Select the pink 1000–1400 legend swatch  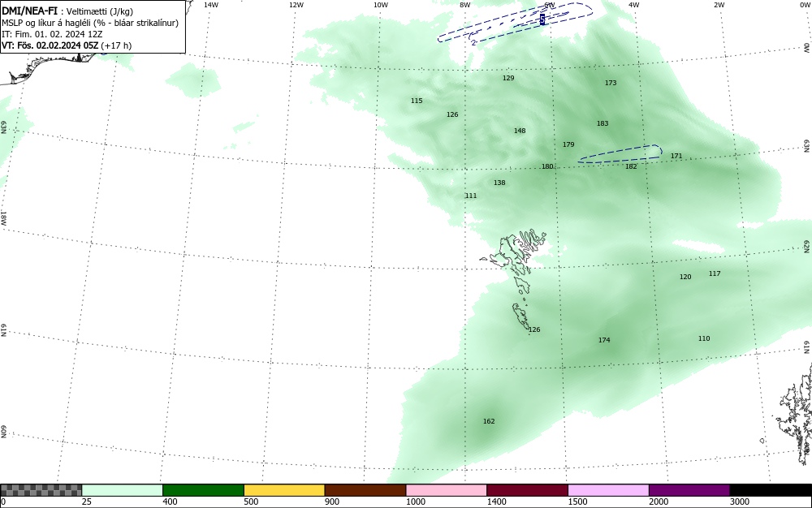pyautogui.click(x=447, y=490)
